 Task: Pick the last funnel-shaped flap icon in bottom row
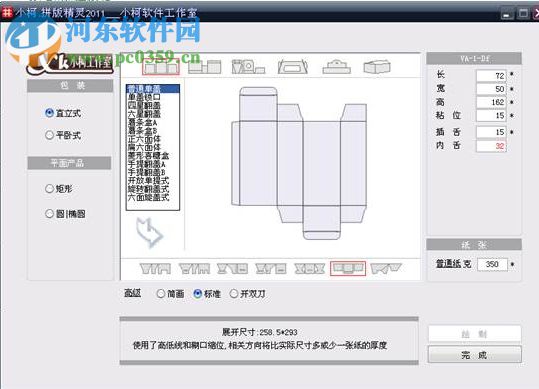(x=386, y=269)
